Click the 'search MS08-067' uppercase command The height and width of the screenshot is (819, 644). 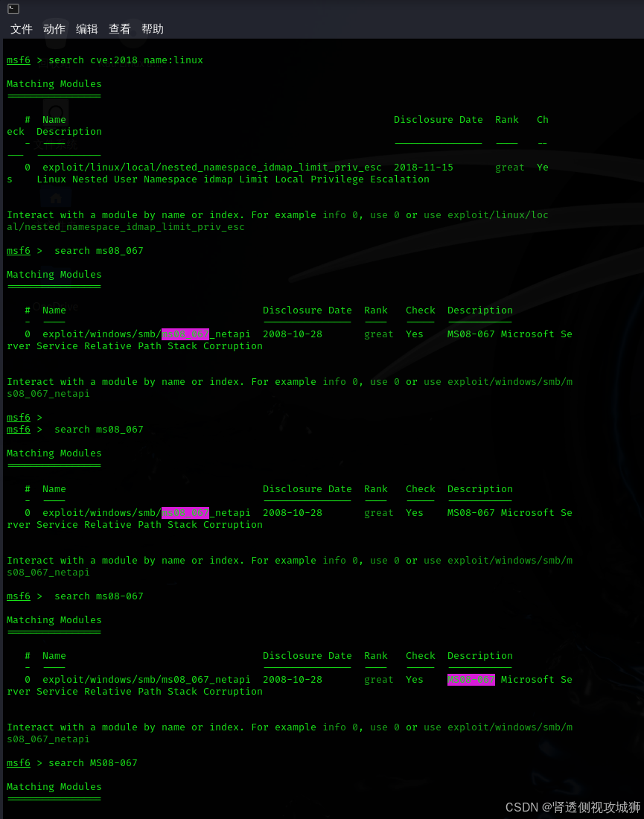click(x=93, y=762)
